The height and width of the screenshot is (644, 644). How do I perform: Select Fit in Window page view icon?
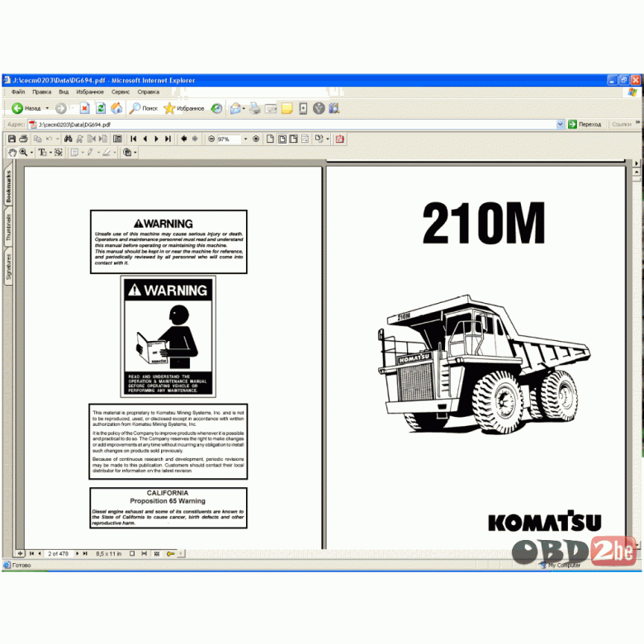pyautogui.click(x=282, y=139)
